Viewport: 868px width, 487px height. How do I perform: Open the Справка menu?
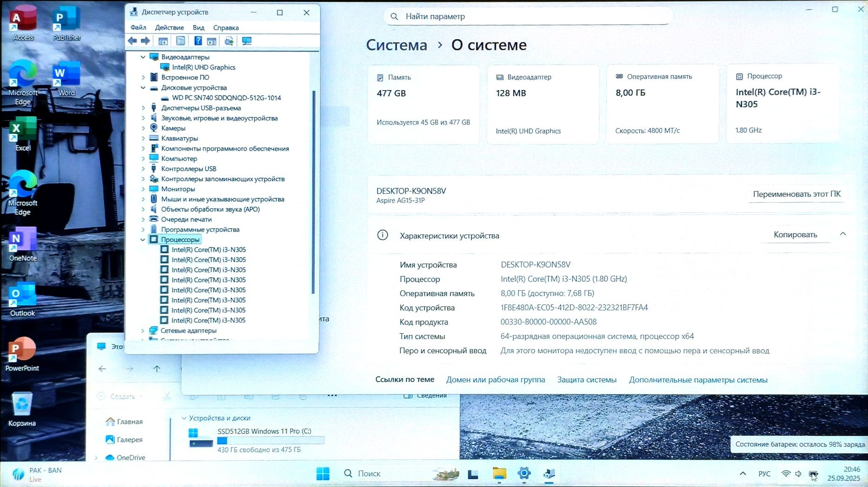pos(226,27)
